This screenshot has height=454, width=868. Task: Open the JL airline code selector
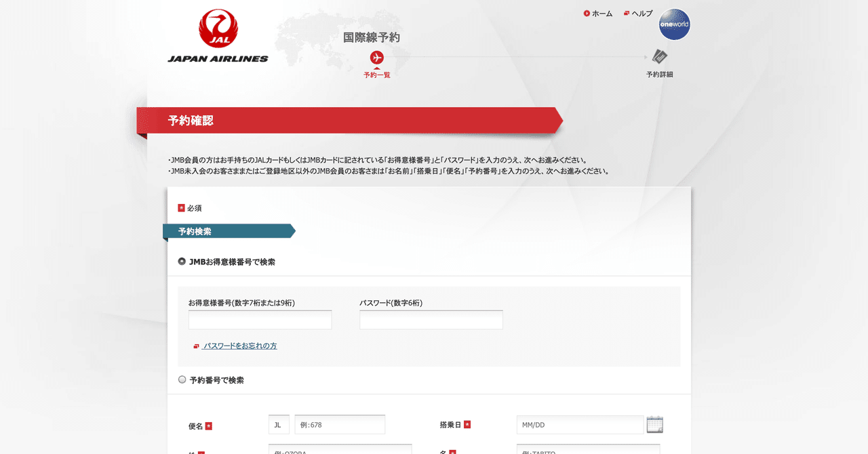point(278,424)
